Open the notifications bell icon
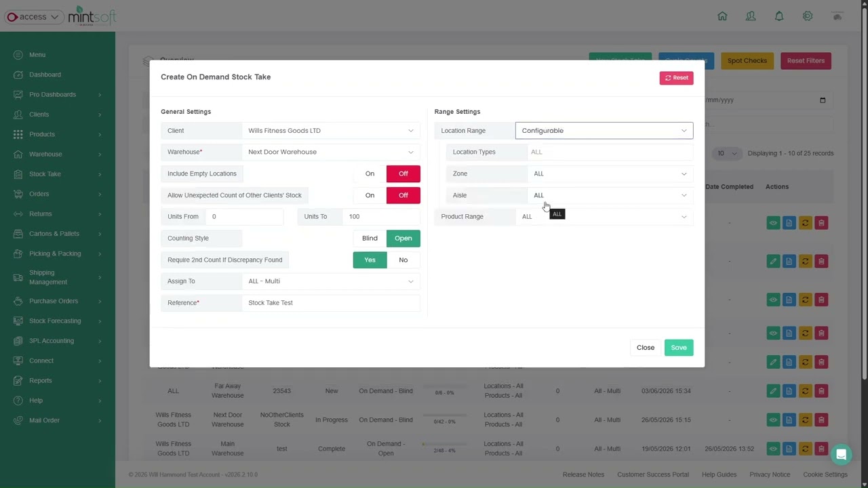Viewport: 868px width, 488px height. [779, 16]
